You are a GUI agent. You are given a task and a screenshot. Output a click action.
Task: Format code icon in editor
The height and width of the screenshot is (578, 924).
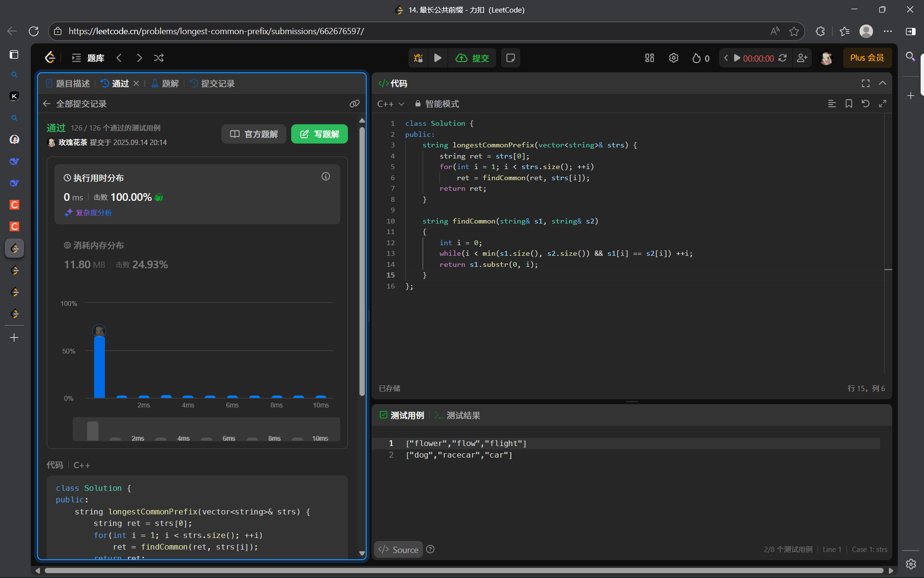pos(832,104)
